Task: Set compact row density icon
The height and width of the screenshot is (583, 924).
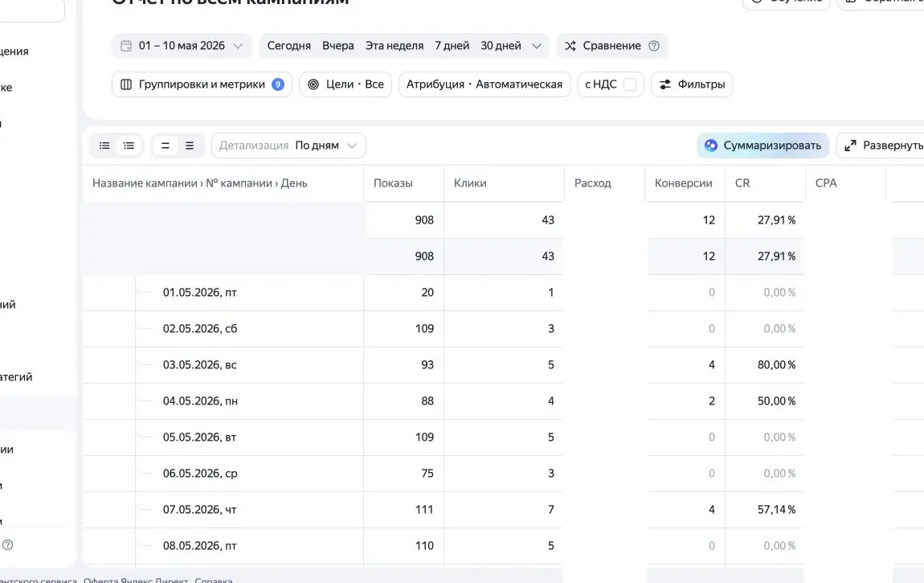Action: coord(166,146)
